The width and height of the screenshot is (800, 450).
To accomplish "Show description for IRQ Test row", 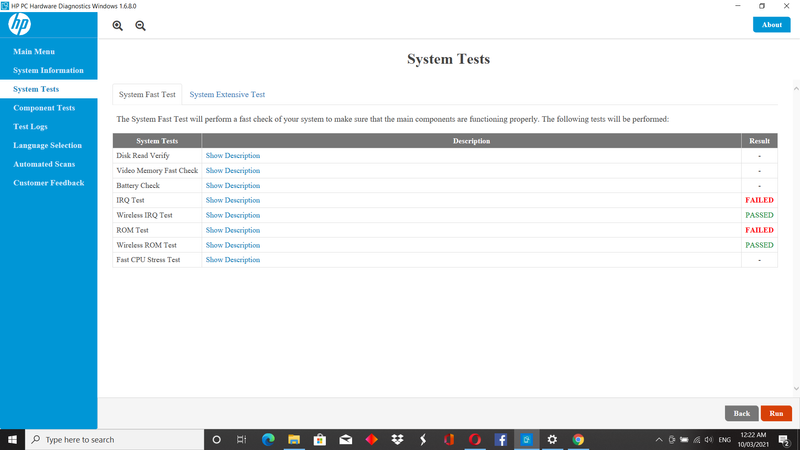I will (x=233, y=200).
